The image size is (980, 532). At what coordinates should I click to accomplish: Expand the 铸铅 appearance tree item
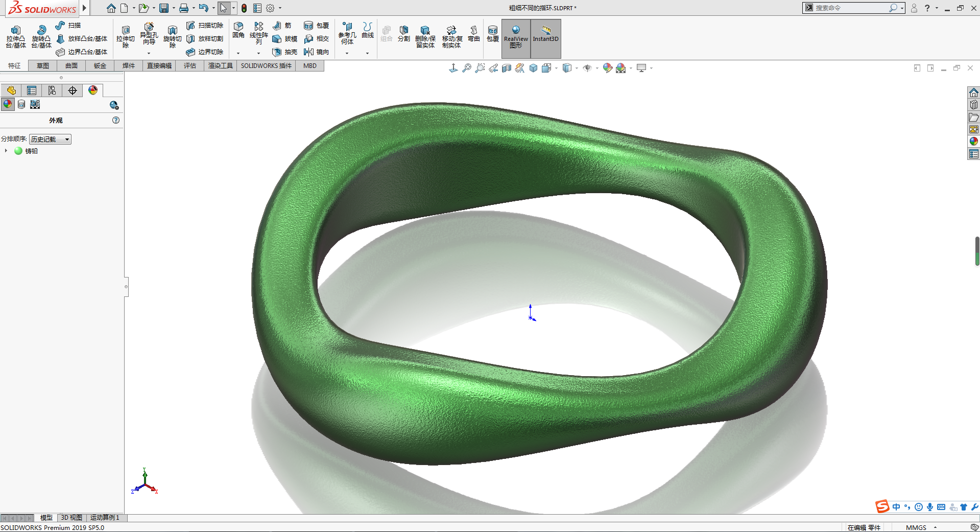click(x=6, y=151)
